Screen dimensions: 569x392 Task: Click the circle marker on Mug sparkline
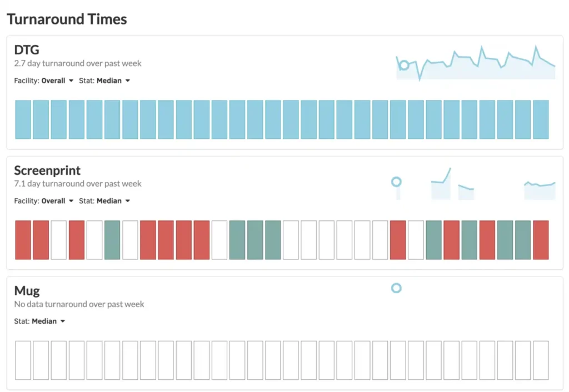396,288
